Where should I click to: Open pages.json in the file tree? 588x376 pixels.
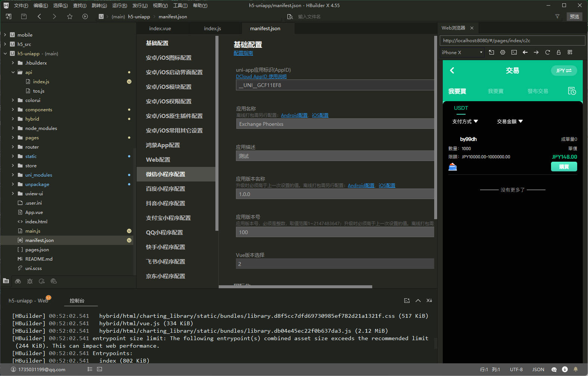tap(37, 249)
